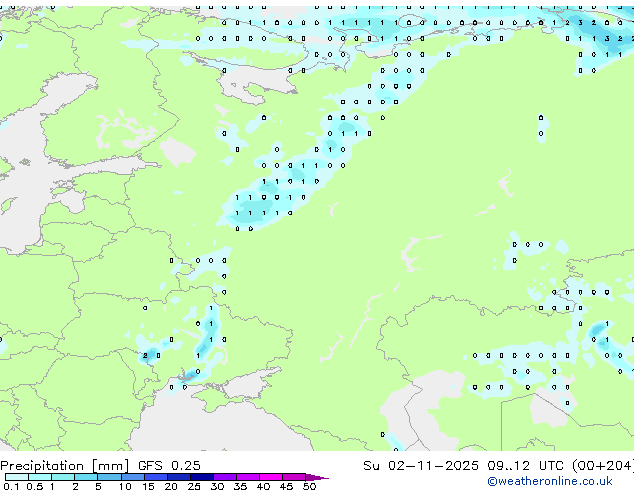This screenshot has height=490, width=634.
Task: Click the '0.1' legend label
Action: (x=11, y=486)
